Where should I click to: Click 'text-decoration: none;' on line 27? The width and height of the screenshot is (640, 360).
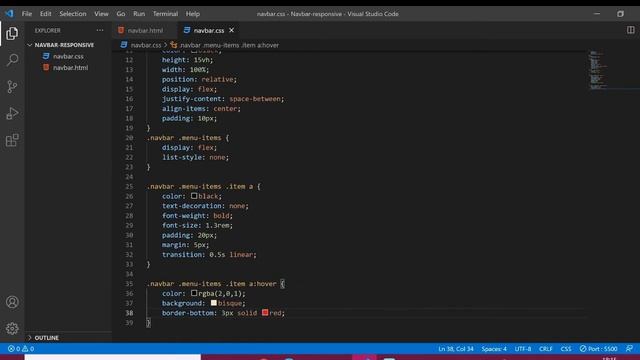click(205, 206)
